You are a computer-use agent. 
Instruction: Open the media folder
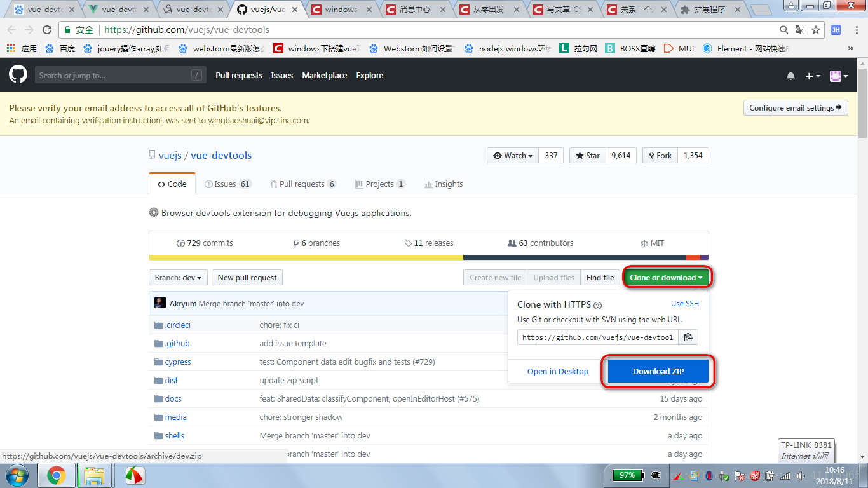[175, 417]
